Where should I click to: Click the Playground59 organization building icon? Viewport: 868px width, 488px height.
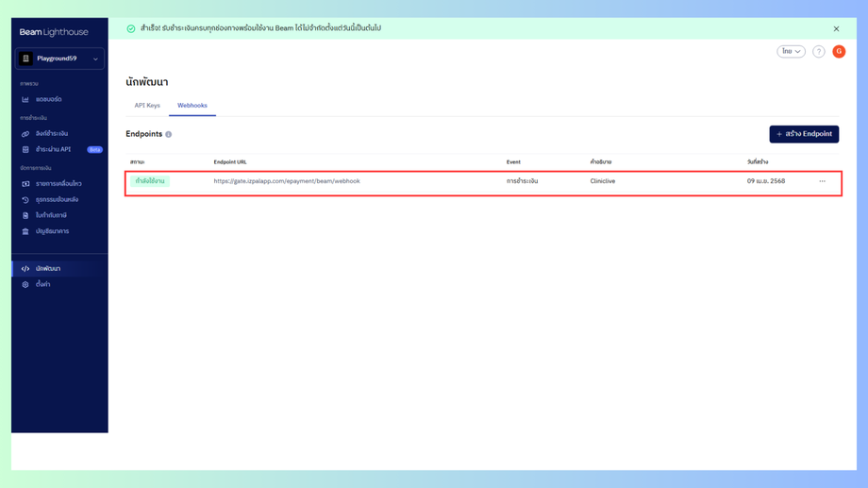click(x=26, y=59)
